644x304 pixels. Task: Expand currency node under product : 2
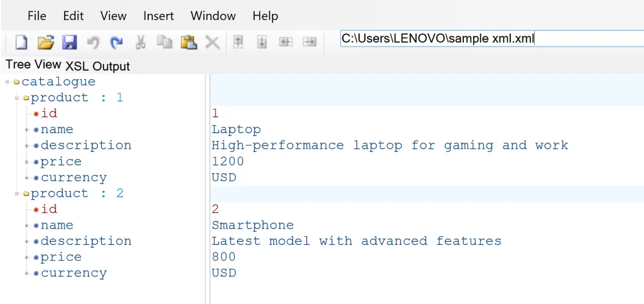pos(27,274)
